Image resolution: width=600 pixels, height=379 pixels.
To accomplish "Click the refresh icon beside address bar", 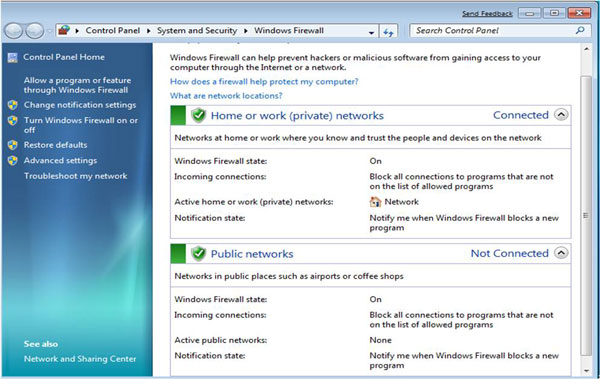I will (388, 31).
